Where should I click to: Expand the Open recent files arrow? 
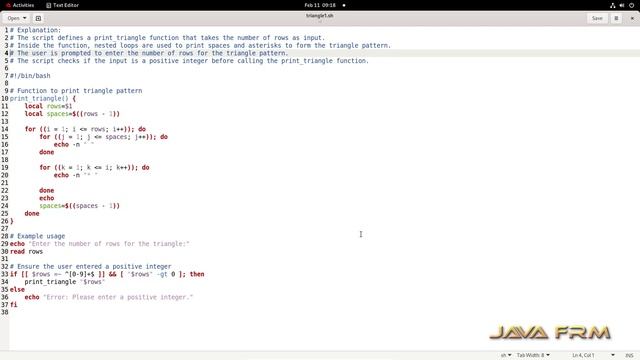coord(24,18)
